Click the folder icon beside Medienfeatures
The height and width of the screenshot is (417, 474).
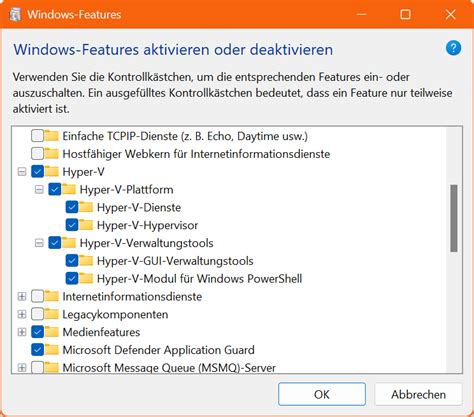tap(52, 332)
